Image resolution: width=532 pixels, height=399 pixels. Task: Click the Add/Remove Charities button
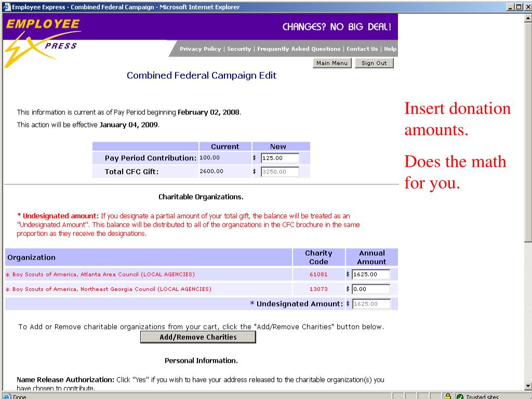[198, 337]
